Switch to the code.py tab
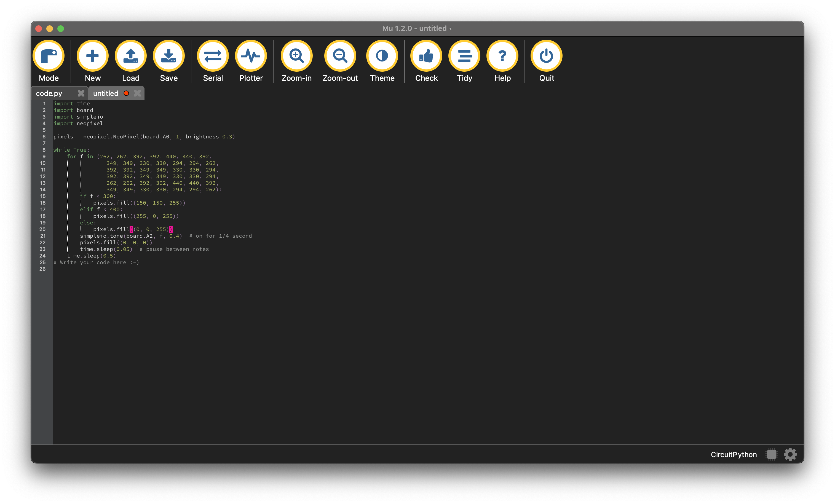 pos(49,93)
